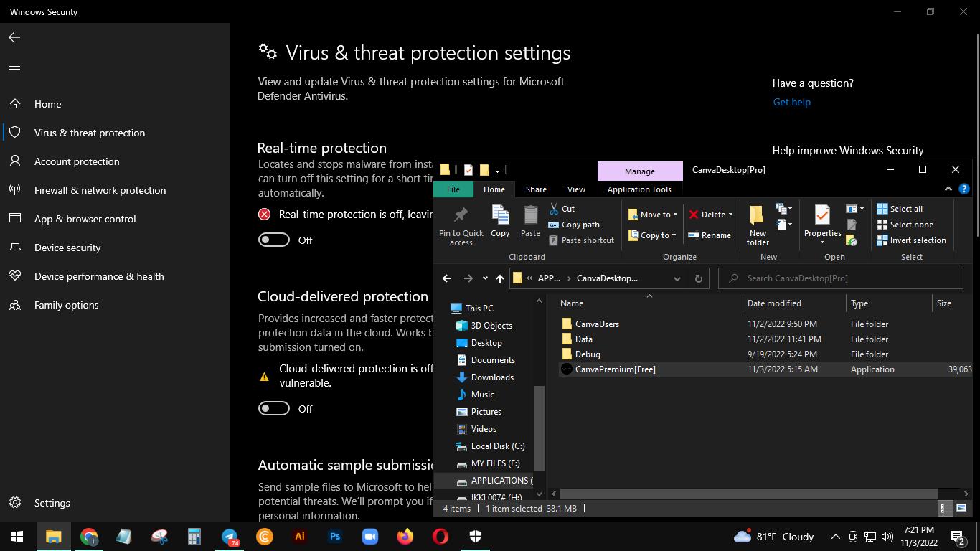Click the Get help link
The height and width of the screenshot is (551, 980).
tap(791, 102)
